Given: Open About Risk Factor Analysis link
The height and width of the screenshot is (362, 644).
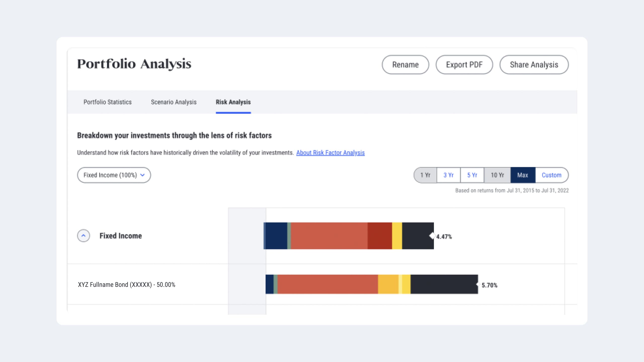Looking at the screenshot, I should point(331,153).
